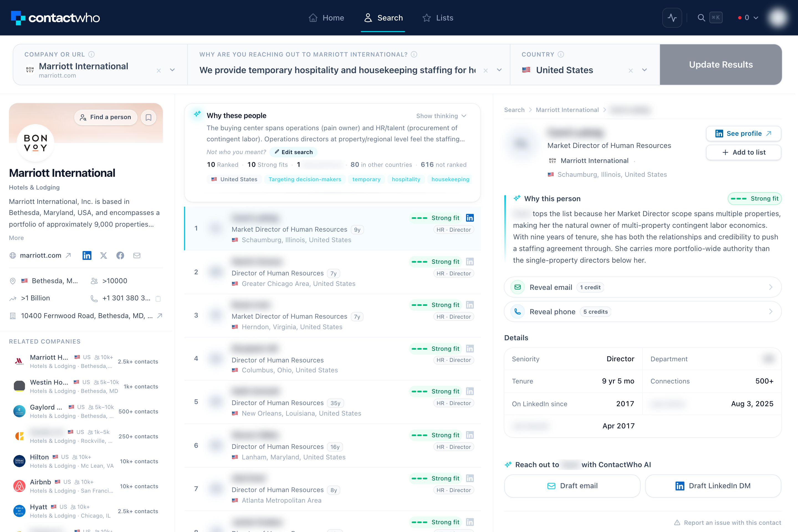This screenshot has height=532, width=798.
Task: Clear the reaching-out reason field
Action: pyautogui.click(x=485, y=71)
